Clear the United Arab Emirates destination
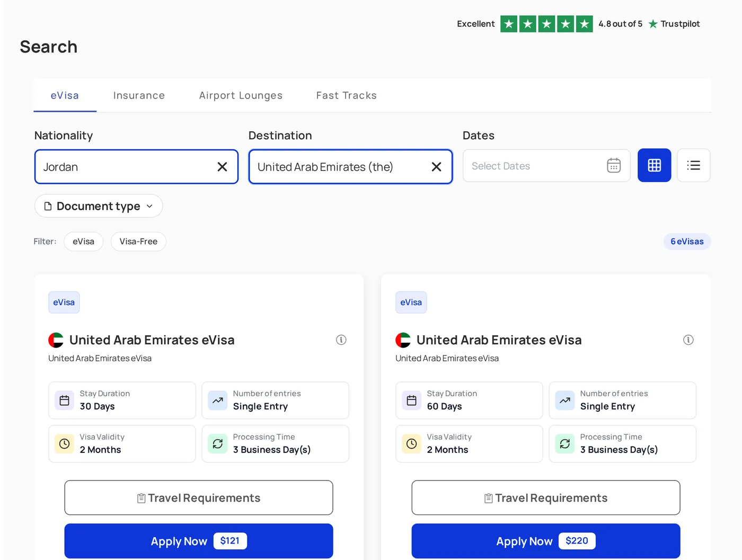 point(436,167)
